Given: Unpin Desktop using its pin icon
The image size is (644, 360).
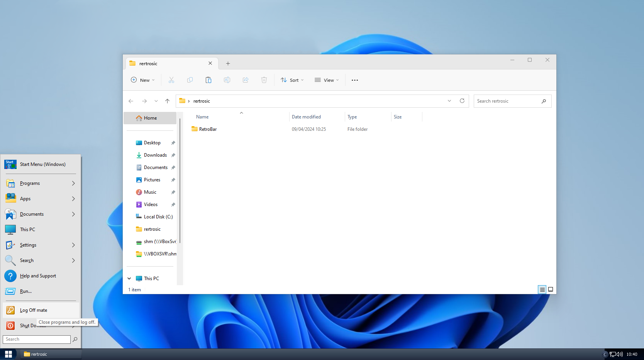Looking at the screenshot, I should click(173, 143).
